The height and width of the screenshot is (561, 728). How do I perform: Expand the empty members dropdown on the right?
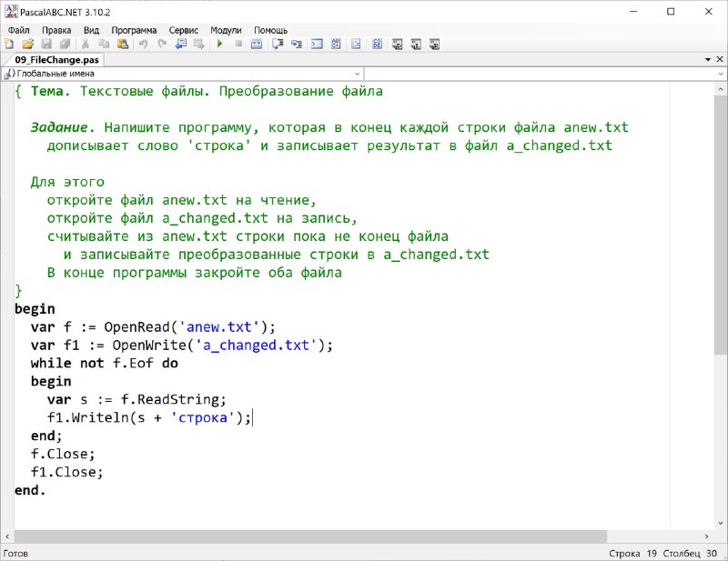point(721,74)
